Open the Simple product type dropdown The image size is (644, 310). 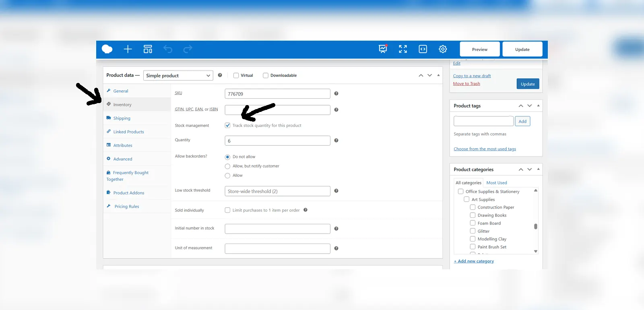[x=178, y=76]
